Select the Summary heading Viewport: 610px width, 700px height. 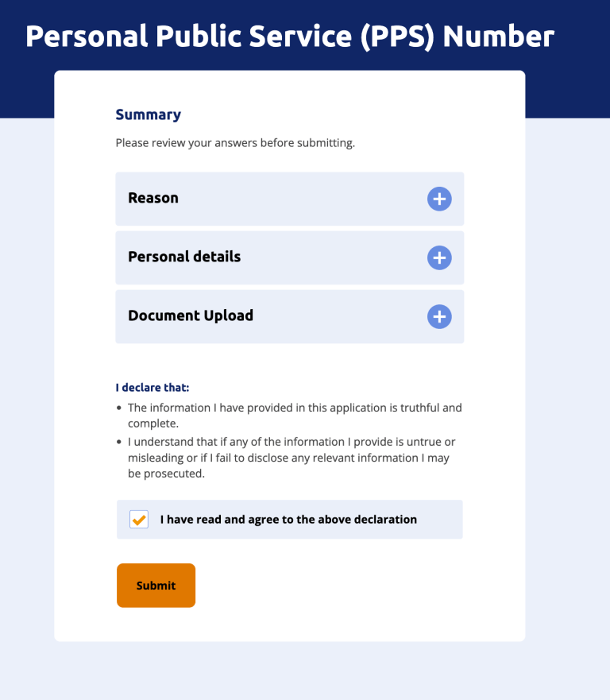(148, 114)
